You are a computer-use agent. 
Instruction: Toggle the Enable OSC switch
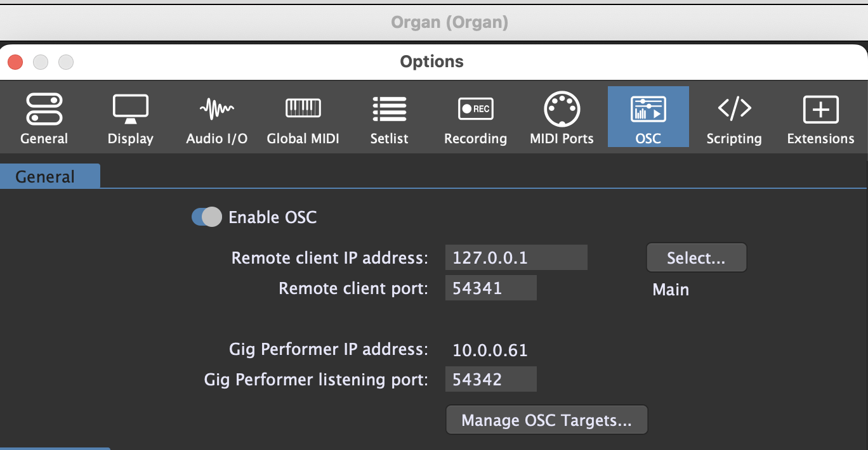(206, 217)
